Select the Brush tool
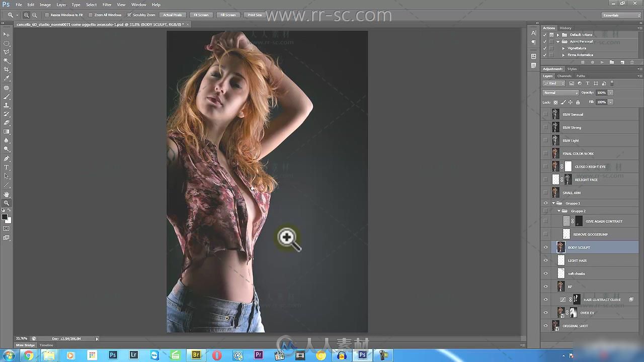The width and height of the screenshot is (644, 362). (x=7, y=96)
